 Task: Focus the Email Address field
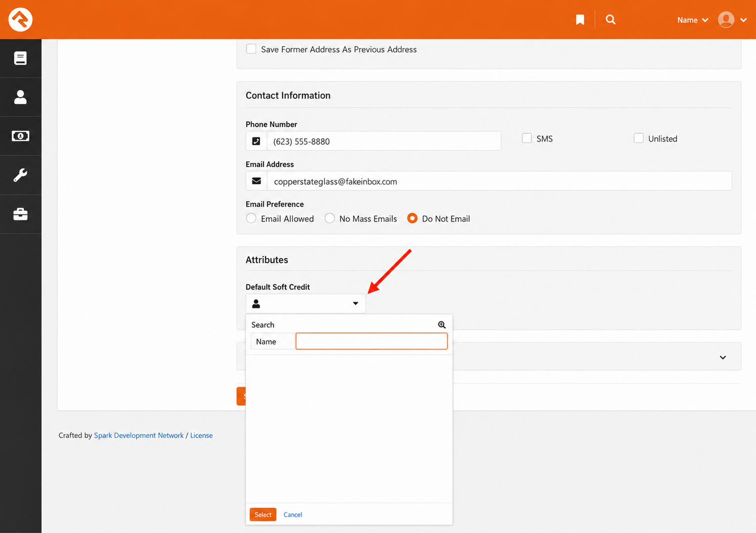tap(499, 181)
